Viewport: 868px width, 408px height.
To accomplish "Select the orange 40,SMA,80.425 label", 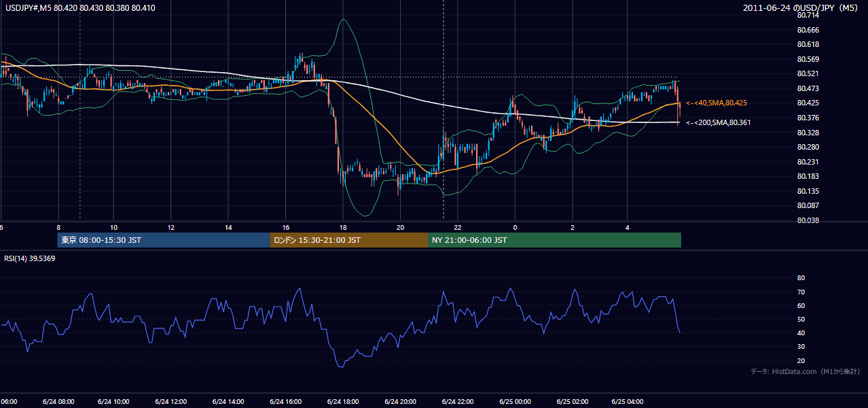I will click(x=717, y=103).
